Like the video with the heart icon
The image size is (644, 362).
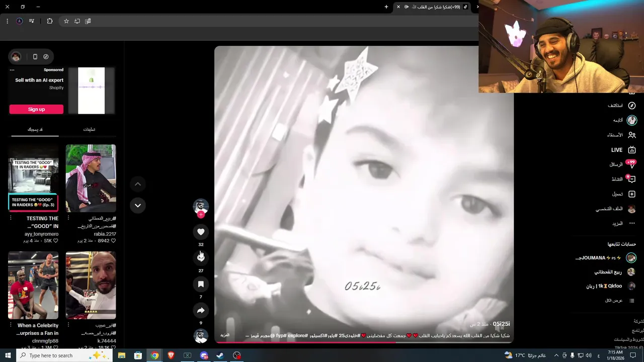point(201,232)
